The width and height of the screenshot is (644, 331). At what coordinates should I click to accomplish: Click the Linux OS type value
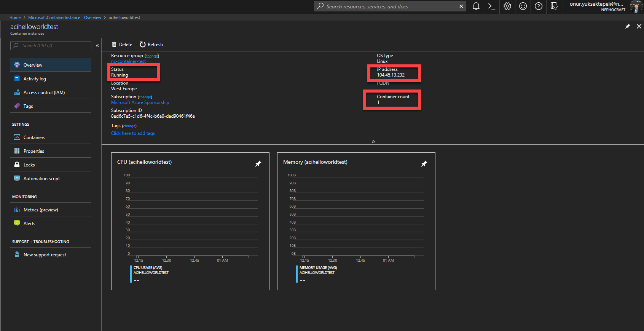point(383,61)
